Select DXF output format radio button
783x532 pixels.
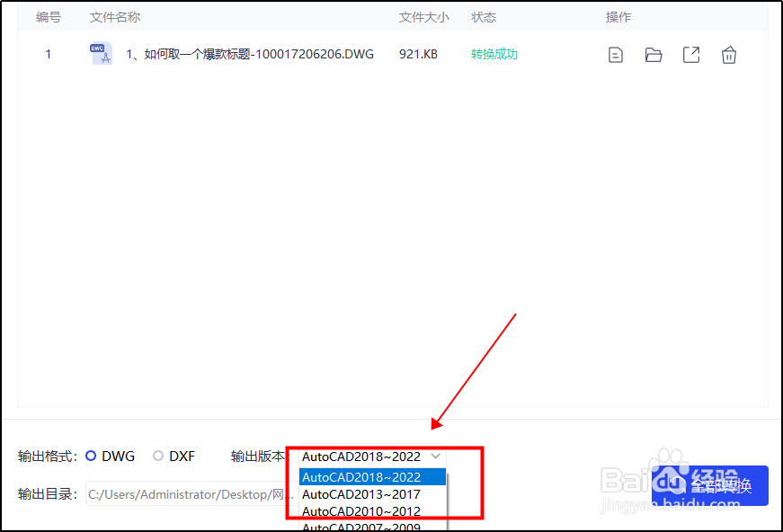[x=158, y=456]
